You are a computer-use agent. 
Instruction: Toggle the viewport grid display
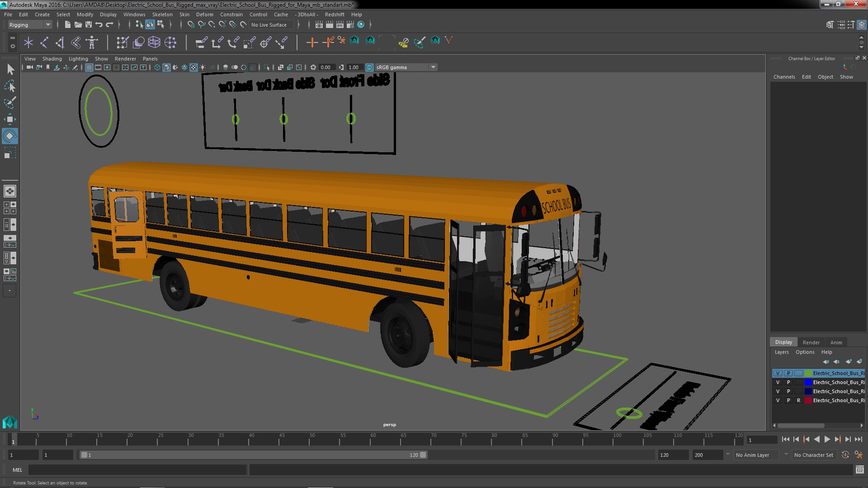pyautogui.click(x=89, y=67)
